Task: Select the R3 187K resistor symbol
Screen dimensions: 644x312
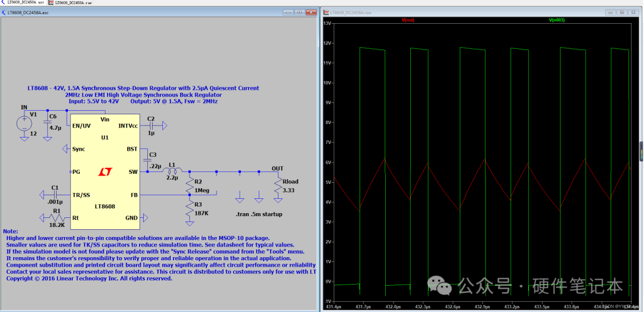Action: tap(190, 209)
